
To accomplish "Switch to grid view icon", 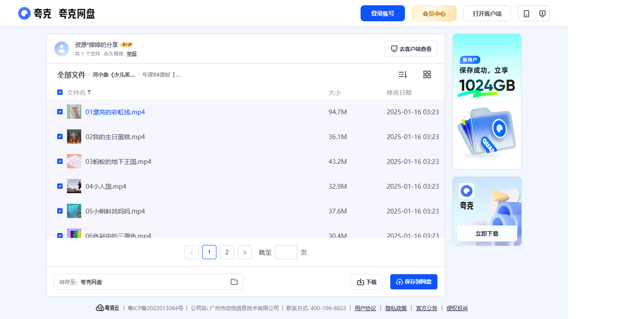I will [x=427, y=74].
